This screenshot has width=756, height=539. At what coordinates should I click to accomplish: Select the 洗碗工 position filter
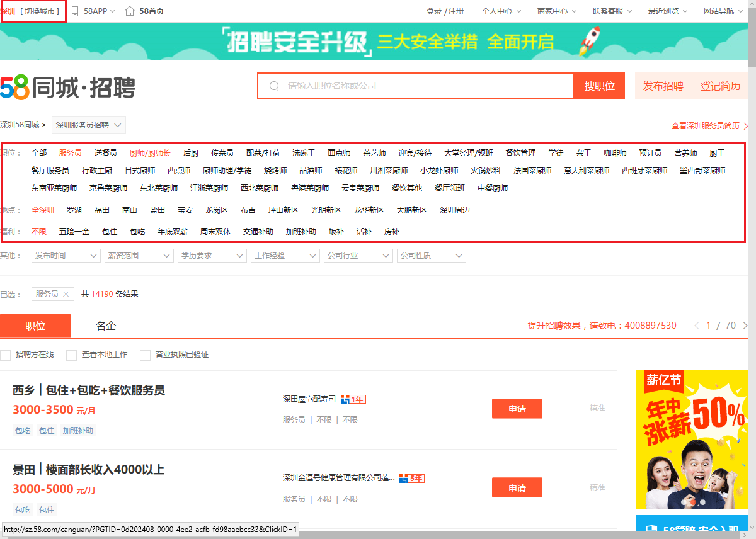point(304,153)
